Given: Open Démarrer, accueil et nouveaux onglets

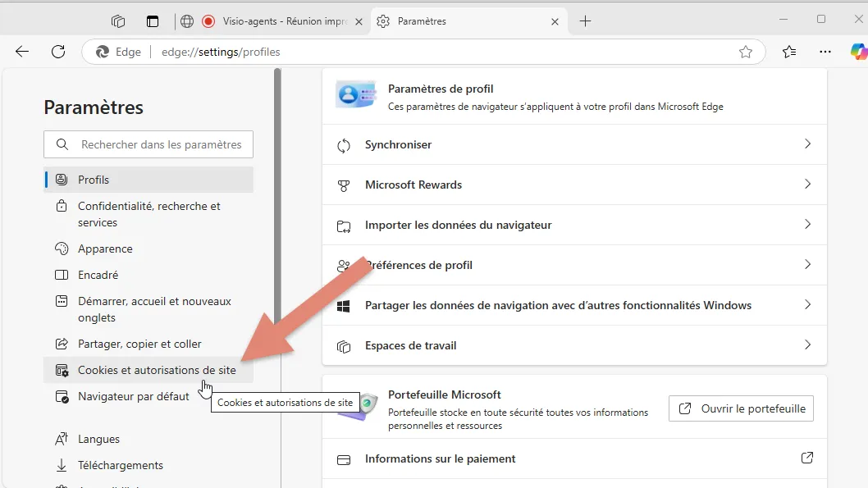Looking at the screenshot, I should pyautogui.click(x=148, y=309).
